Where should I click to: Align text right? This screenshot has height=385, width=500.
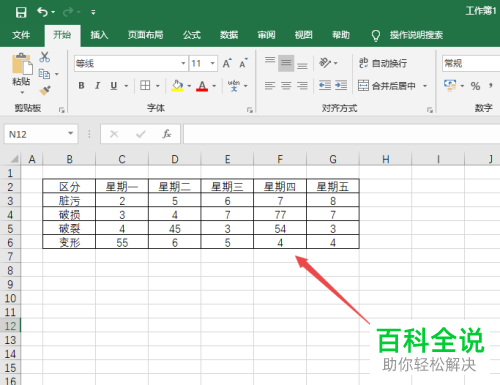point(302,86)
